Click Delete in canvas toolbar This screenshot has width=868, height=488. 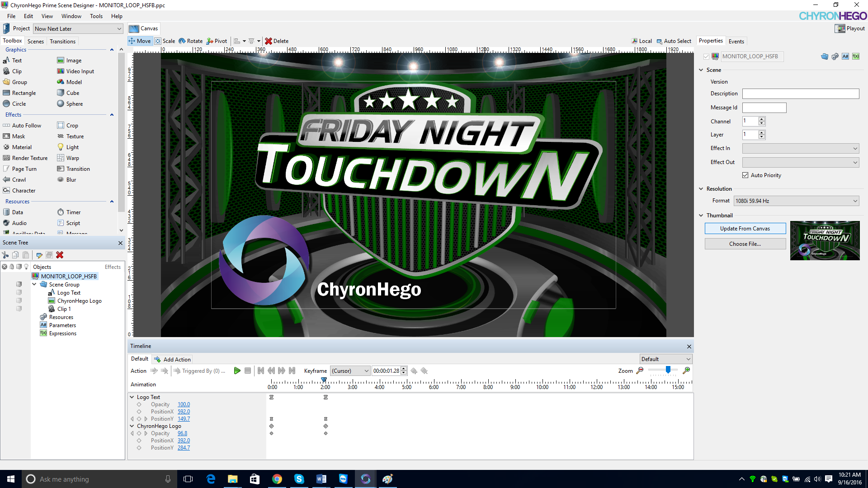[276, 41]
